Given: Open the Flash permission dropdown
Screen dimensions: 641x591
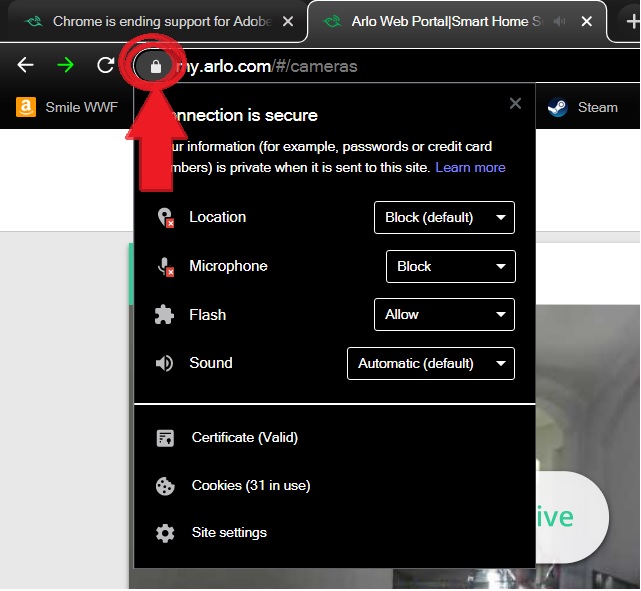Looking at the screenshot, I should click(444, 314).
